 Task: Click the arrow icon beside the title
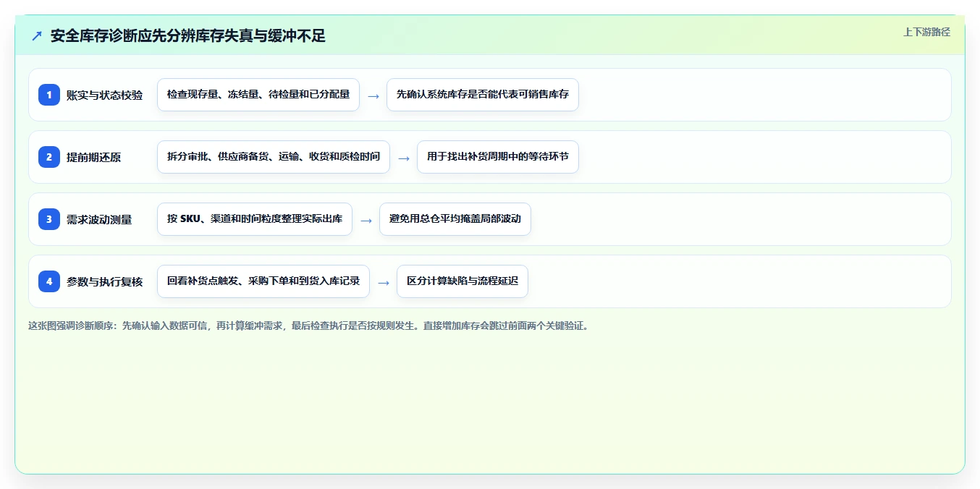click(x=37, y=36)
